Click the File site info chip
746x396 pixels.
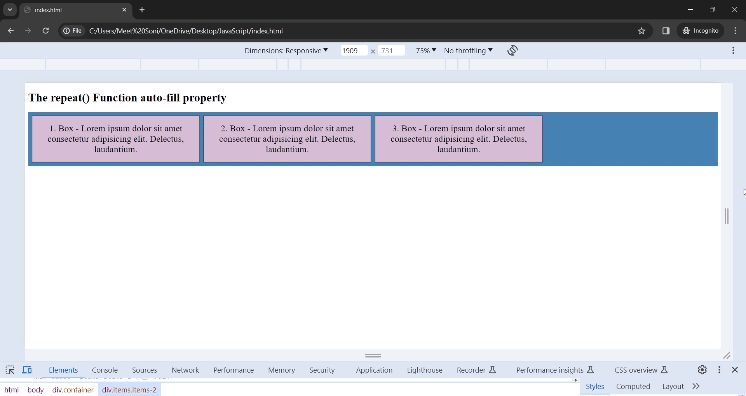pyautogui.click(x=72, y=30)
